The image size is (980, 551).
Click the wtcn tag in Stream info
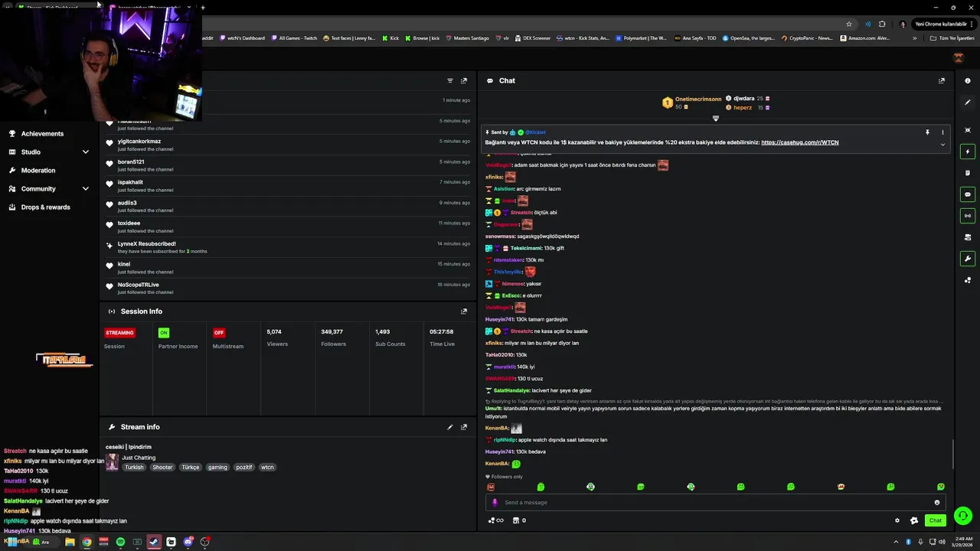pos(267,468)
